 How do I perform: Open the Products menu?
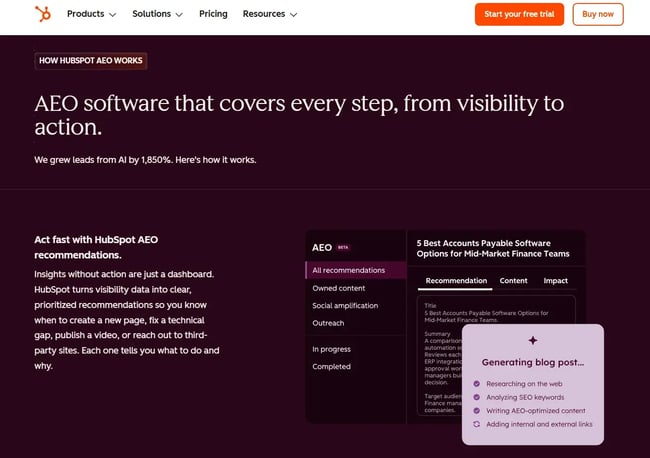[x=91, y=14]
